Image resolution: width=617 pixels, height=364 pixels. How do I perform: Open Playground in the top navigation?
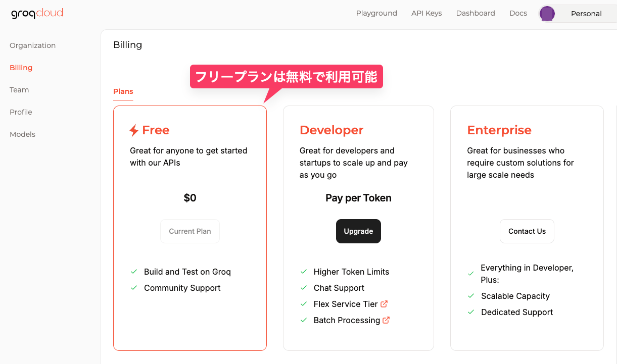point(376,13)
